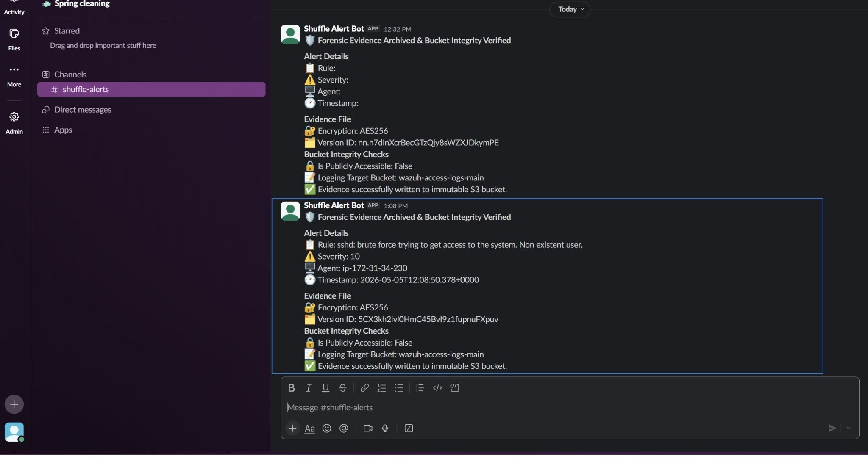The image size is (868, 459).
Task: Open slash command shortcuts
Action: (x=409, y=429)
